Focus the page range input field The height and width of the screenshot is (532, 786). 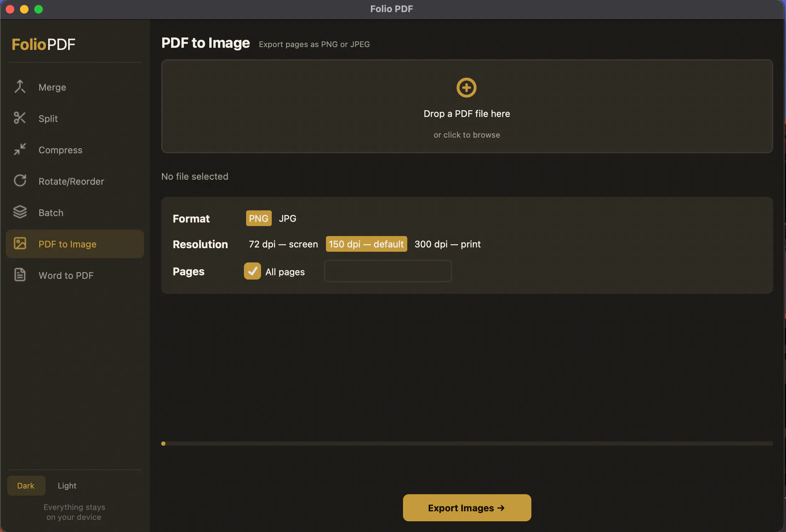388,271
